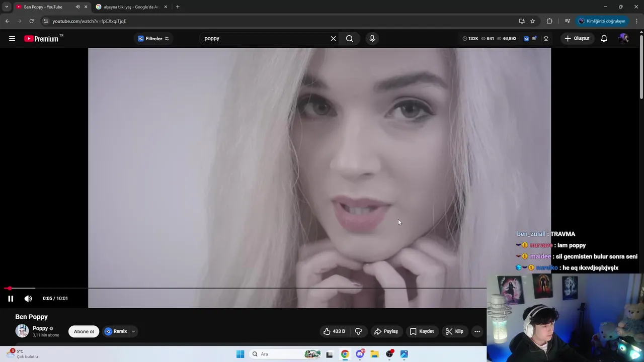Reload the page
The width and height of the screenshot is (644, 362).
pos(31,21)
